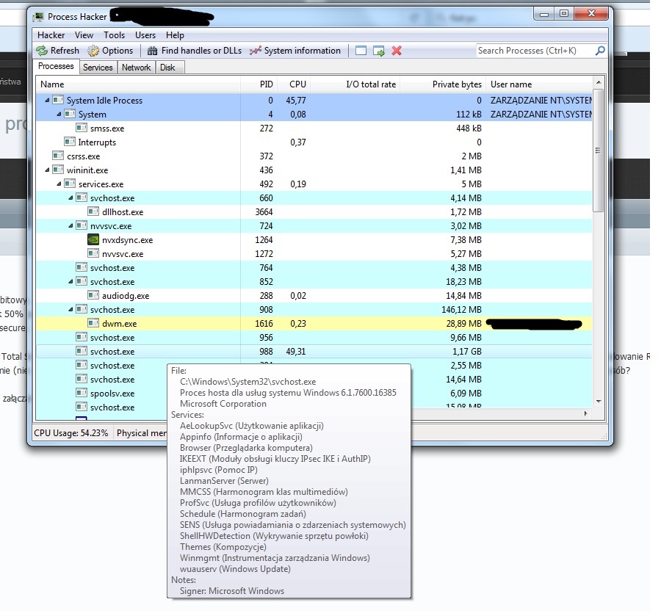Click the Process Hacker title bar icon
This screenshot has width=672, height=616.
click(39, 17)
